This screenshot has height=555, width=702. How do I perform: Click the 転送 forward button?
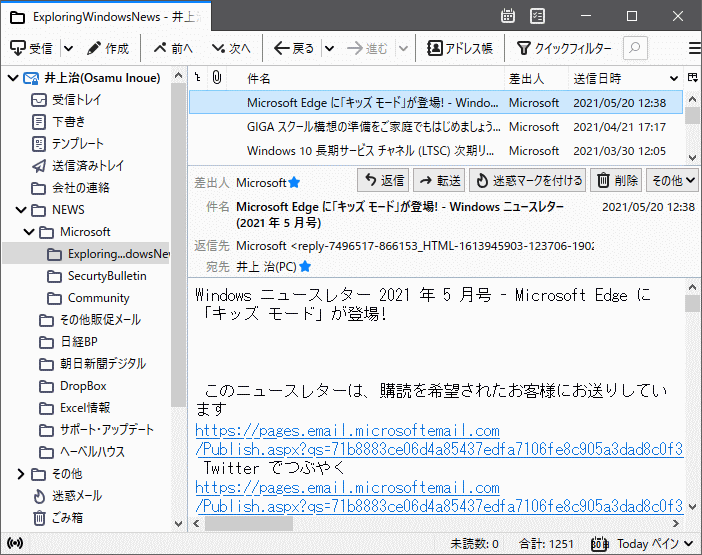pos(439,180)
